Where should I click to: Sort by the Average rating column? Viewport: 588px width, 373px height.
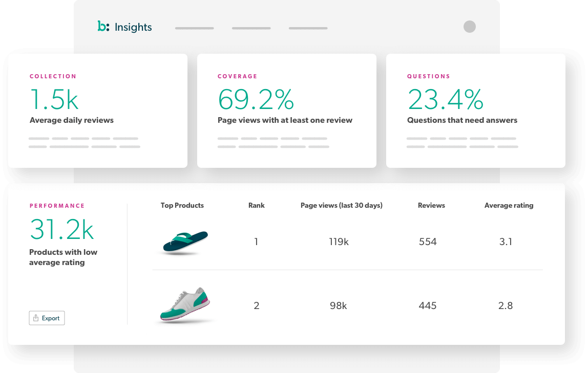509,205
